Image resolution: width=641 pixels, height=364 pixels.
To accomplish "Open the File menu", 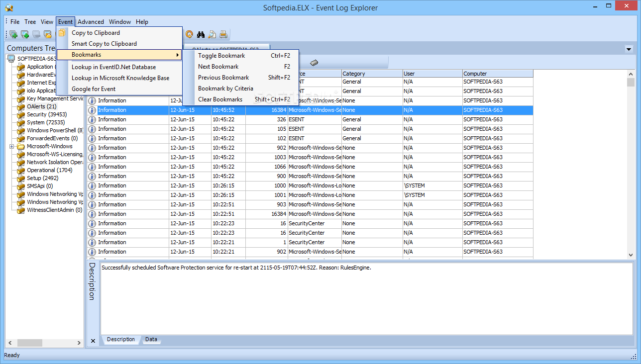I will point(15,22).
